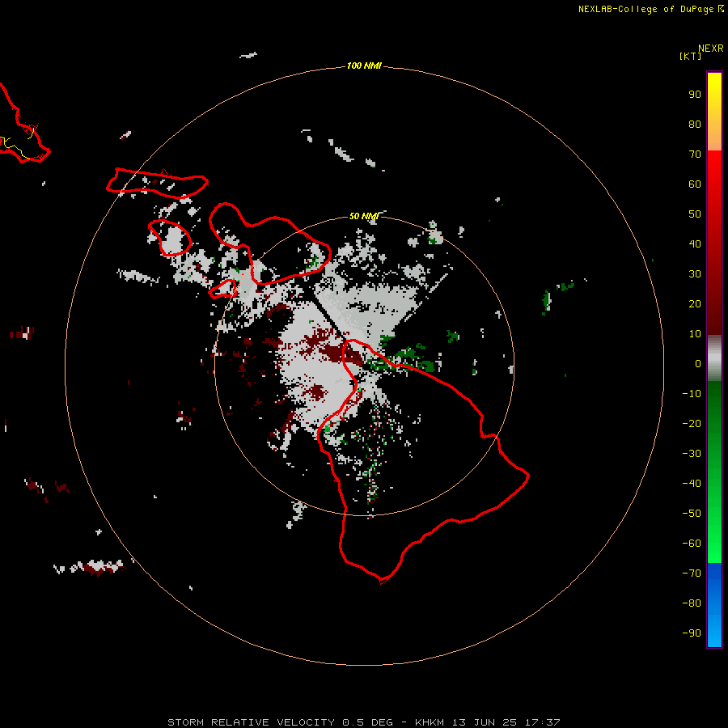Click the 30 value on velocity scale
The image size is (728, 728).
[695, 274]
